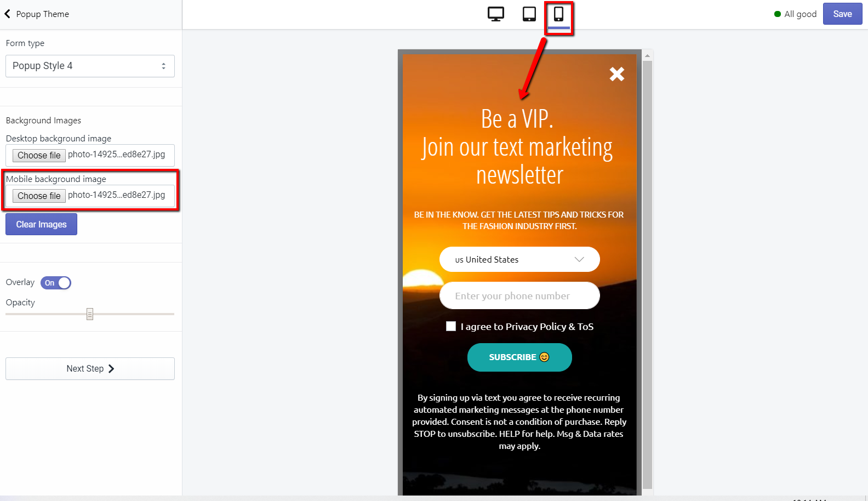This screenshot has width=868, height=501.
Task: Click the All good status indicator
Action: click(x=795, y=14)
